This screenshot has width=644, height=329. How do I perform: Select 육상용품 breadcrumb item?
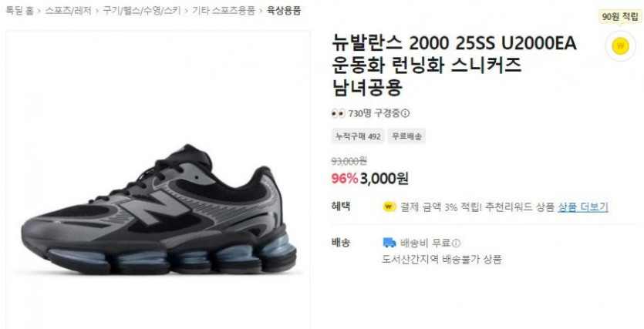click(x=284, y=11)
